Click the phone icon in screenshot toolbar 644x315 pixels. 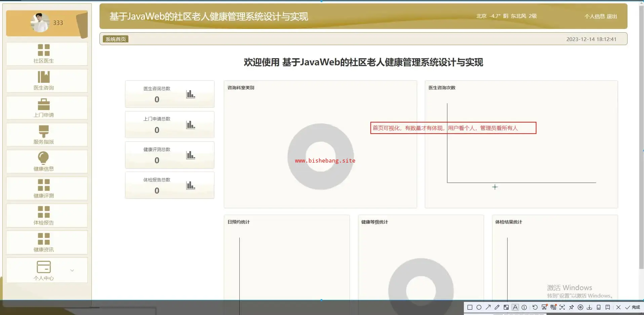(599, 307)
